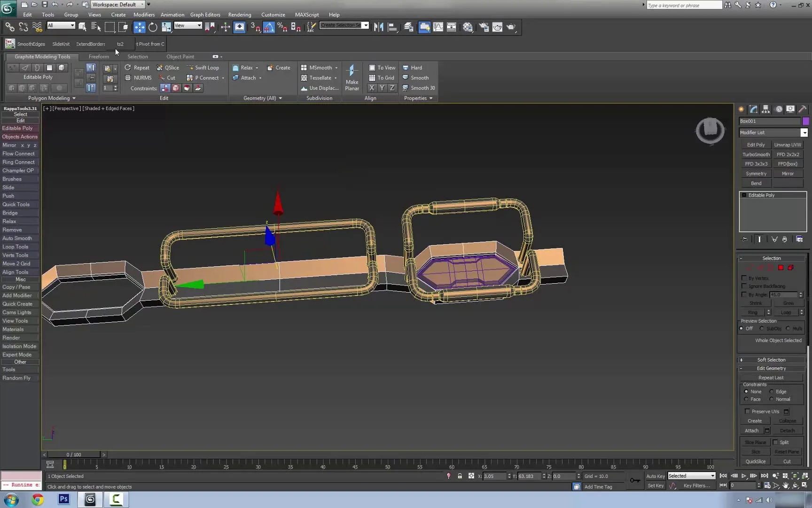Switch to the Utilities hammer panel
812x508 pixels.
coord(803,109)
